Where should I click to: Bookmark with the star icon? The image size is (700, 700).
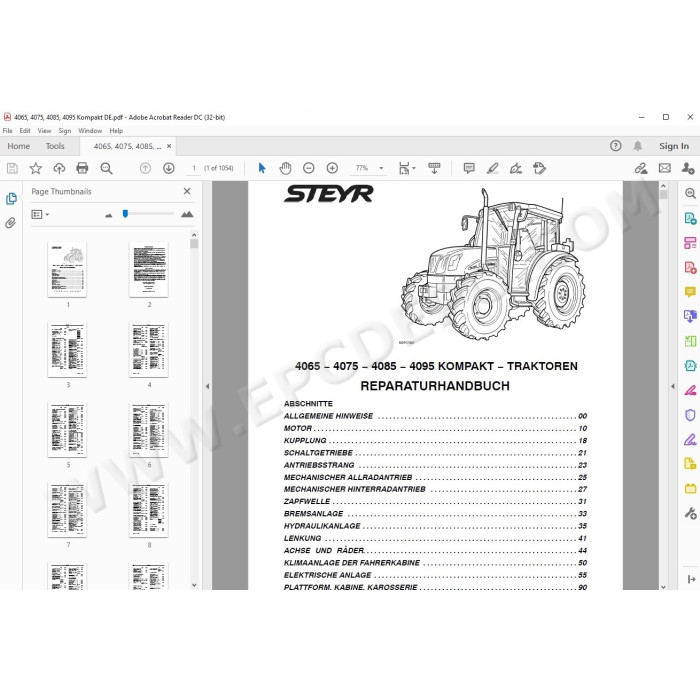point(35,168)
